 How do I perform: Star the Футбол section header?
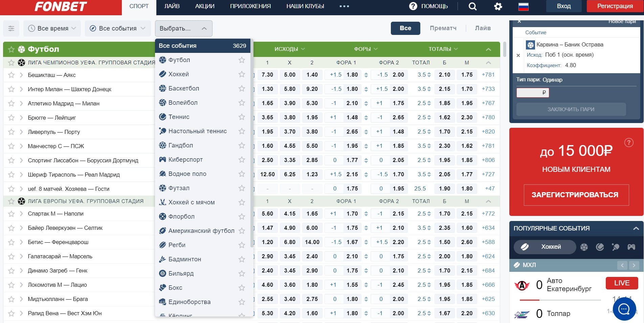coord(11,49)
